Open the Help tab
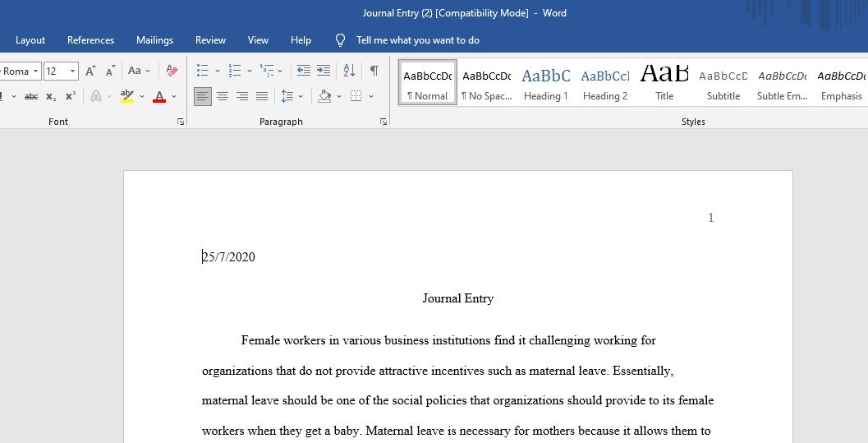The height and width of the screenshot is (443, 868). click(x=301, y=40)
